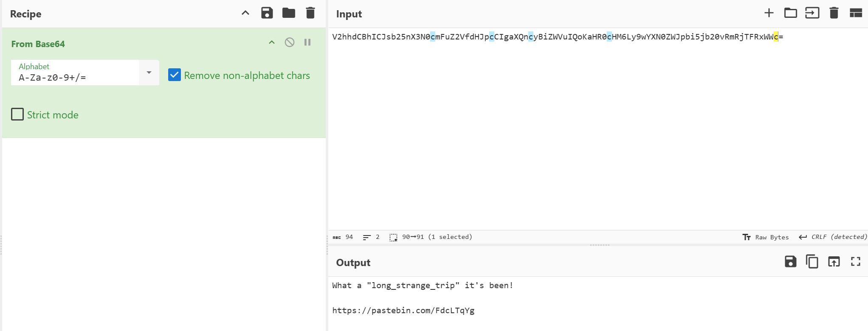Copy the output to clipboard

[x=812, y=262]
